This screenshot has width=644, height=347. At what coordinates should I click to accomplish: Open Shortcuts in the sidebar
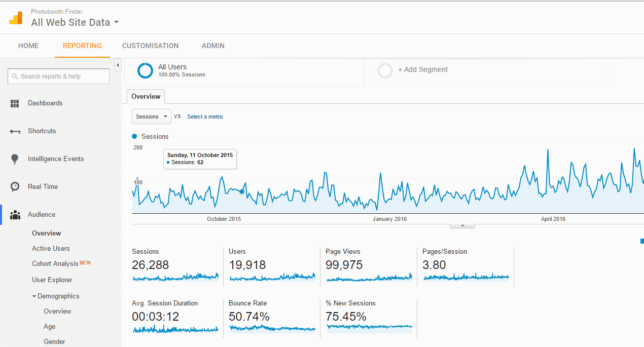point(42,131)
